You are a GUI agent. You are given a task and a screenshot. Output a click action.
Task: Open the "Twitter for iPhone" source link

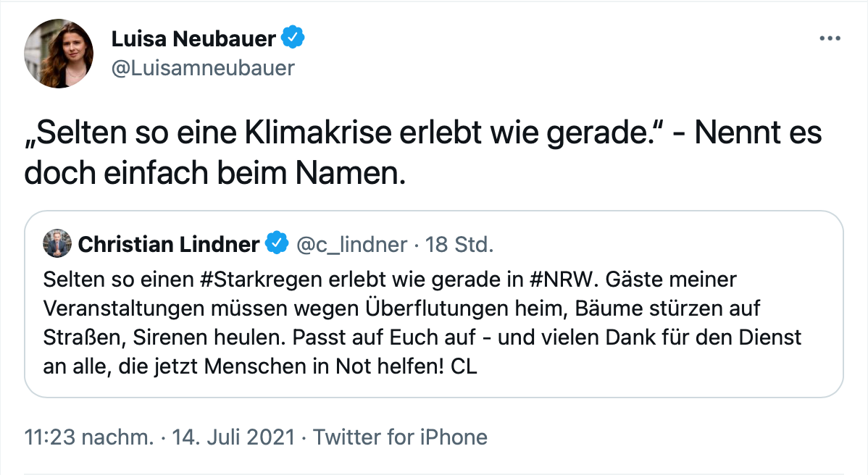pyautogui.click(x=399, y=437)
